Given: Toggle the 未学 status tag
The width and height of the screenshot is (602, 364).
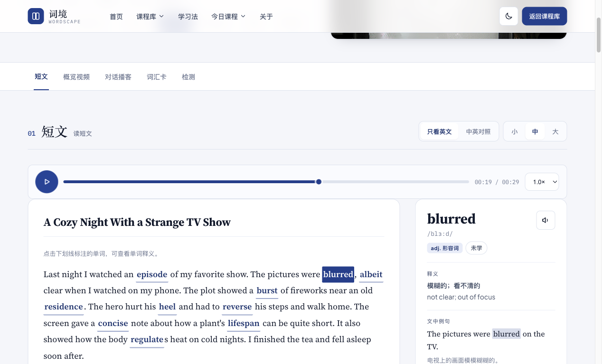Looking at the screenshot, I should click(x=476, y=248).
